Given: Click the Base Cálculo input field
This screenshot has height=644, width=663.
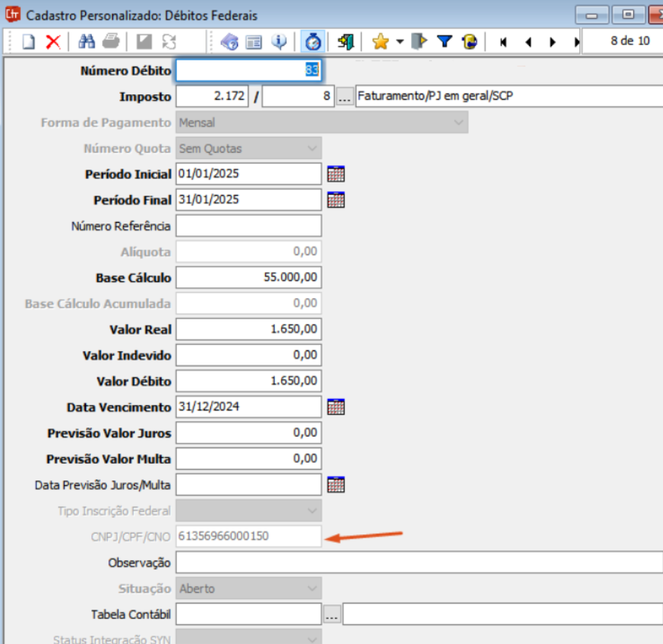Looking at the screenshot, I should tap(248, 278).
